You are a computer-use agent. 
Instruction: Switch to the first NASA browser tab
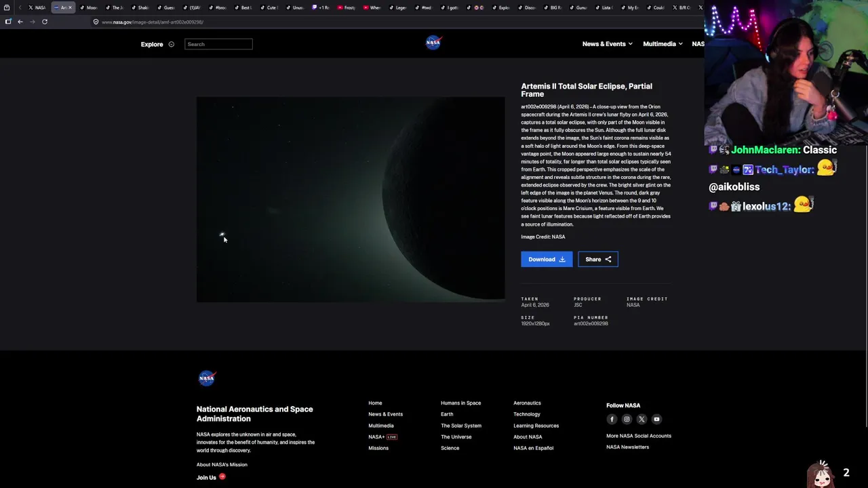click(x=37, y=7)
